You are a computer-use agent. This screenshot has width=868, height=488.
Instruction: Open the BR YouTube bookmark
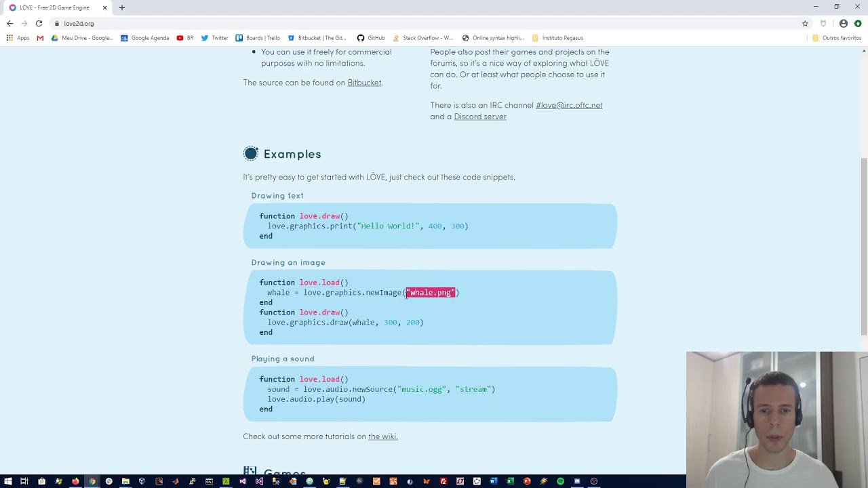pyautogui.click(x=185, y=38)
